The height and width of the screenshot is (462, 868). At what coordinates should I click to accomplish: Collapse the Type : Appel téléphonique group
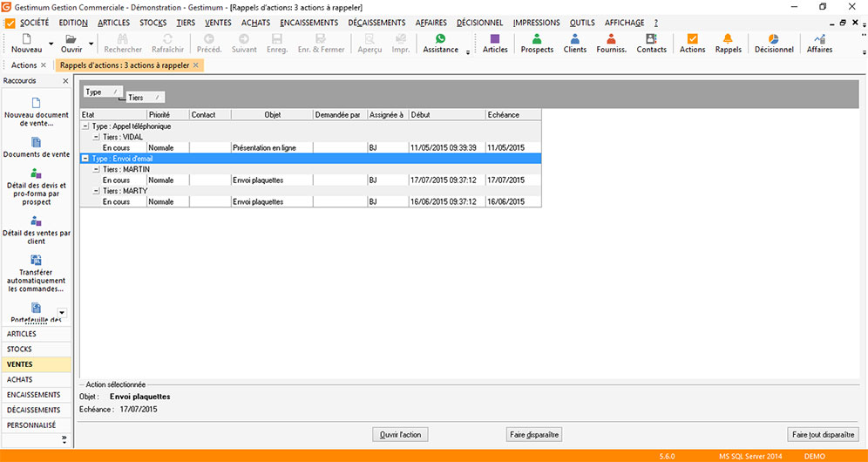coord(85,126)
